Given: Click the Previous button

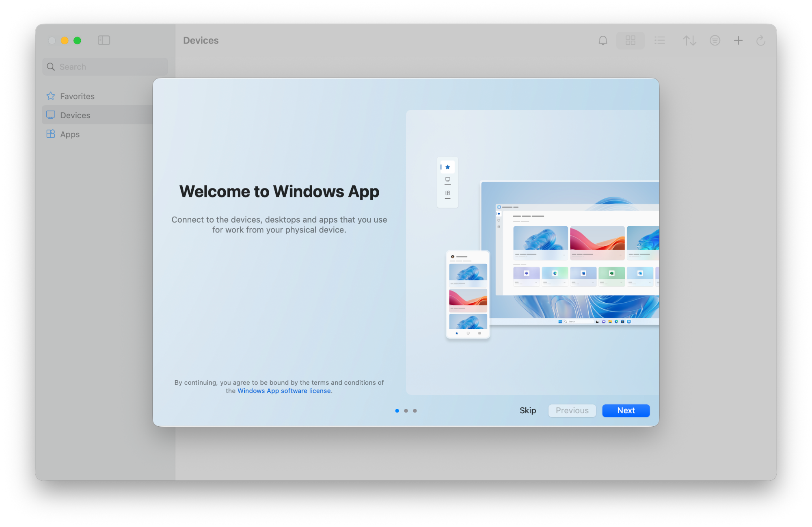Looking at the screenshot, I should [572, 410].
